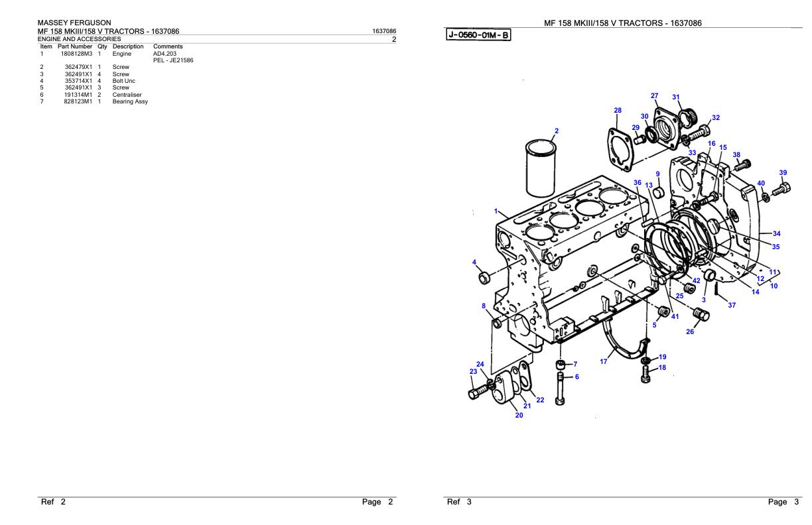Click diagram callout number 3
This screenshot has width=812, height=525.
[704, 300]
